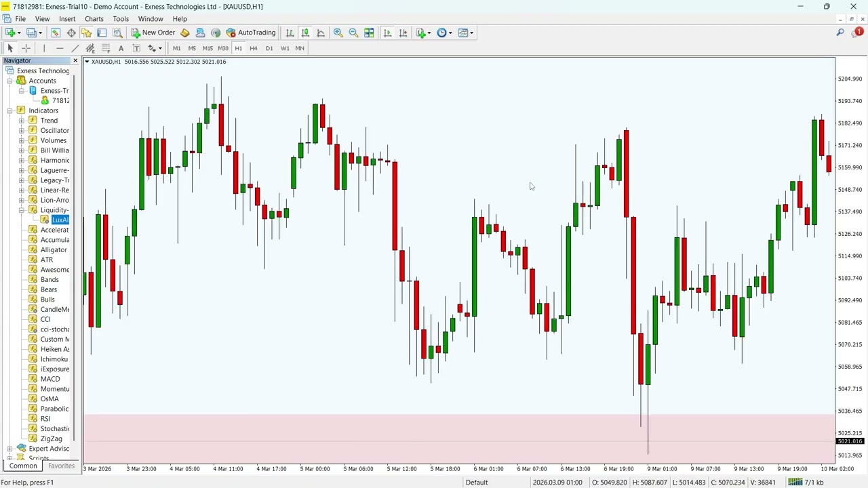Image resolution: width=868 pixels, height=488 pixels.
Task: Switch timeframe to M30
Action: [x=223, y=48]
